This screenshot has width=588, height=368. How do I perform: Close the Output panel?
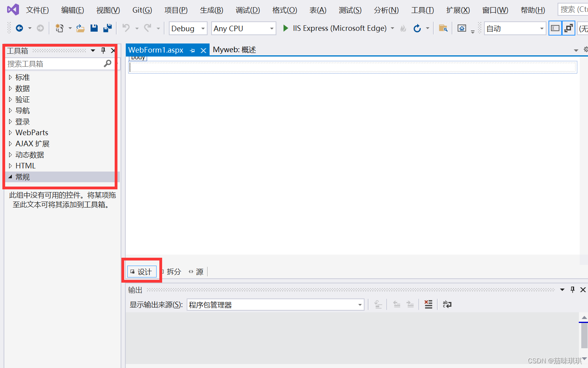click(583, 290)
